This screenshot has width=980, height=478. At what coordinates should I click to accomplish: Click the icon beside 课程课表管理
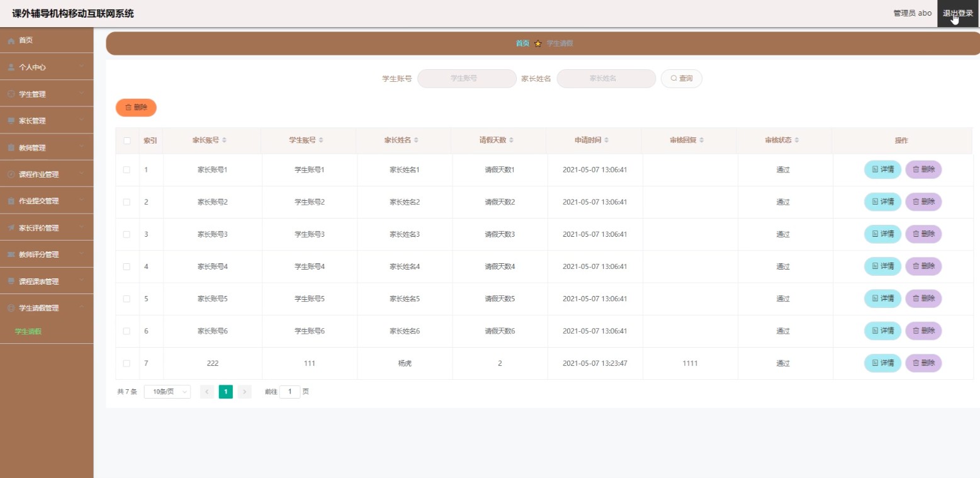coord(11,282)
